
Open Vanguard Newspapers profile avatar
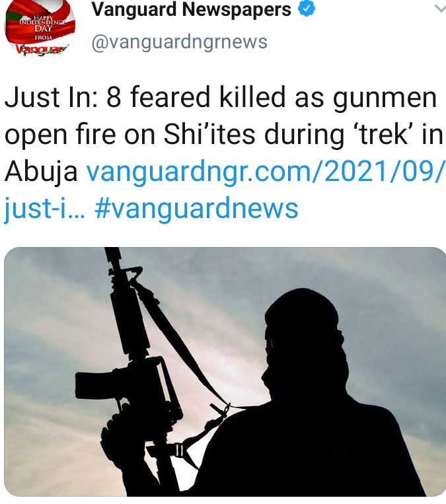click(x=40, y=28)
